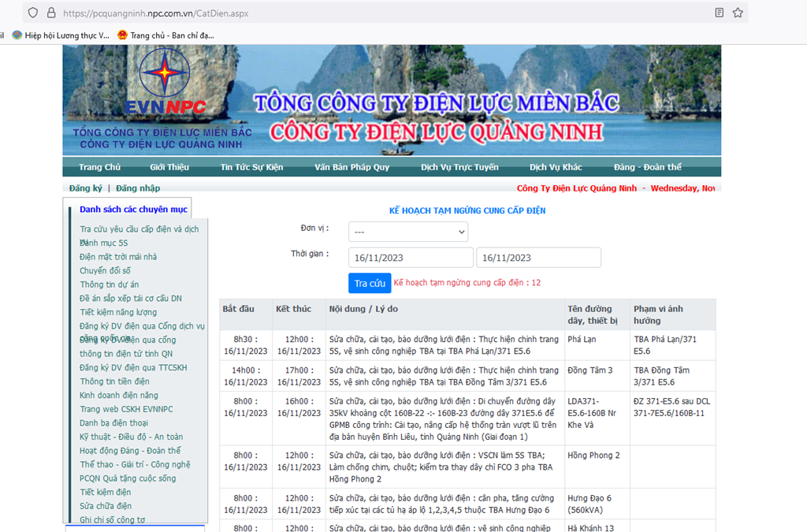
Task: Open the Văn Bản Pháp Quy menu
Action: pyautogui.click(x=352, y=167)
